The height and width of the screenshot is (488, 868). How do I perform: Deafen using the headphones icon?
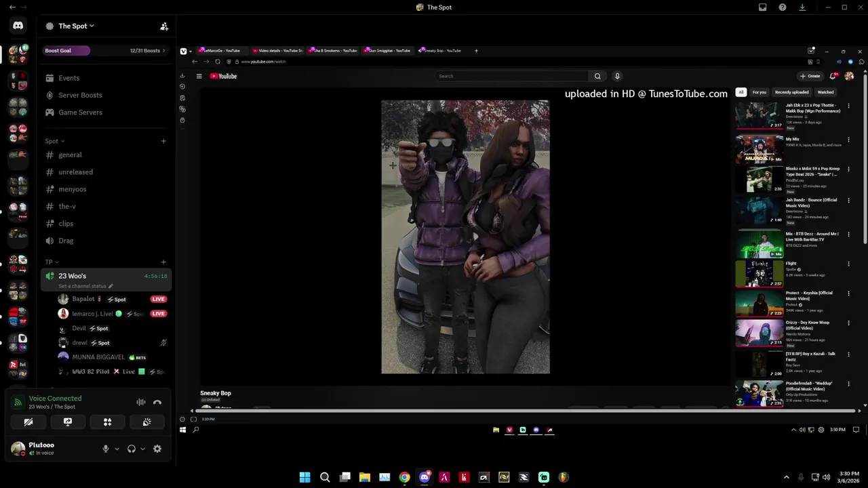pos(132,449)
